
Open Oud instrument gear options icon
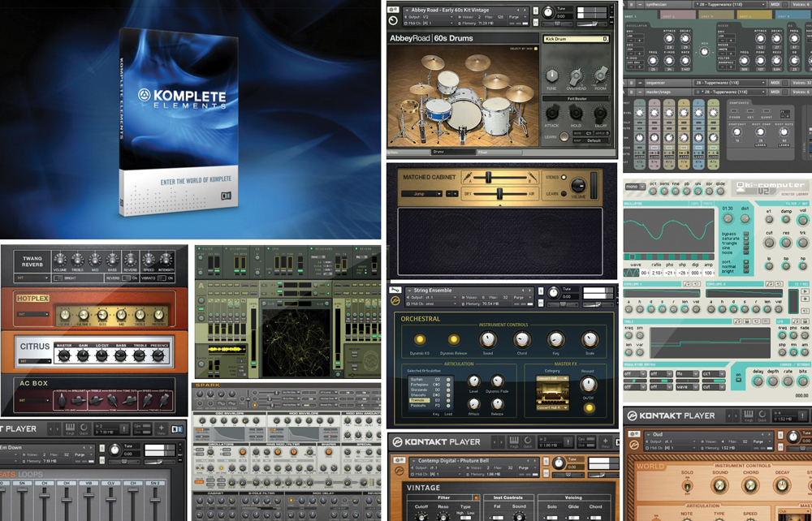[x=633, y=434]
